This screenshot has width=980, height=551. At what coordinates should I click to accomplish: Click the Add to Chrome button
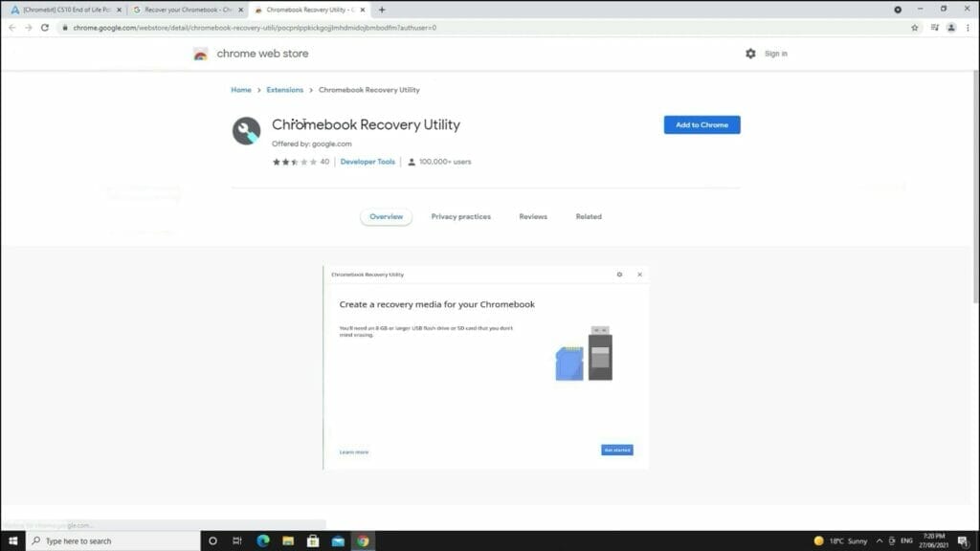point(702,124)
